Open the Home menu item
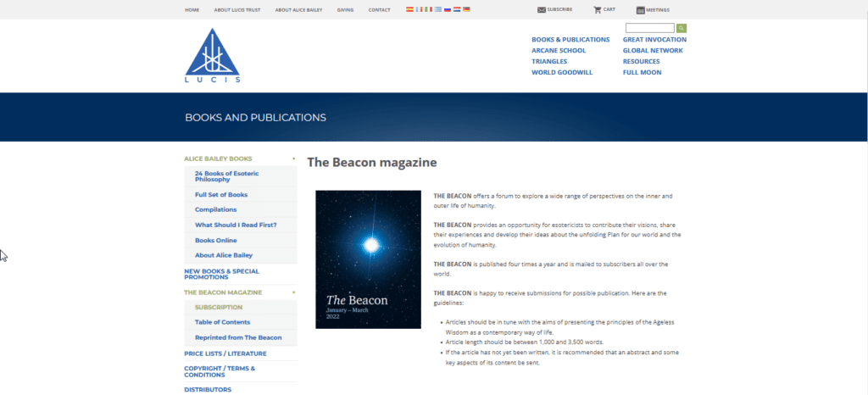This screenshot has width=868, height=395. click(192, 10)
